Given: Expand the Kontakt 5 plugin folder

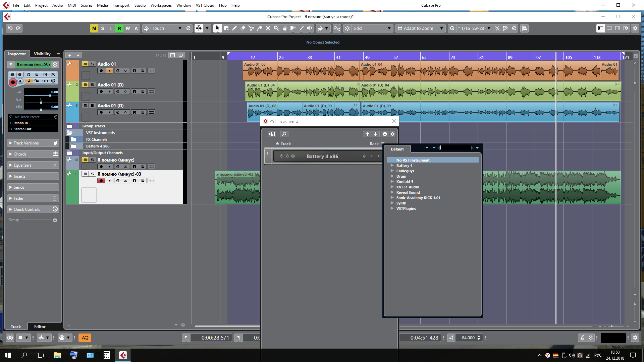Looking at the screenshot, I should click(392, 182).
